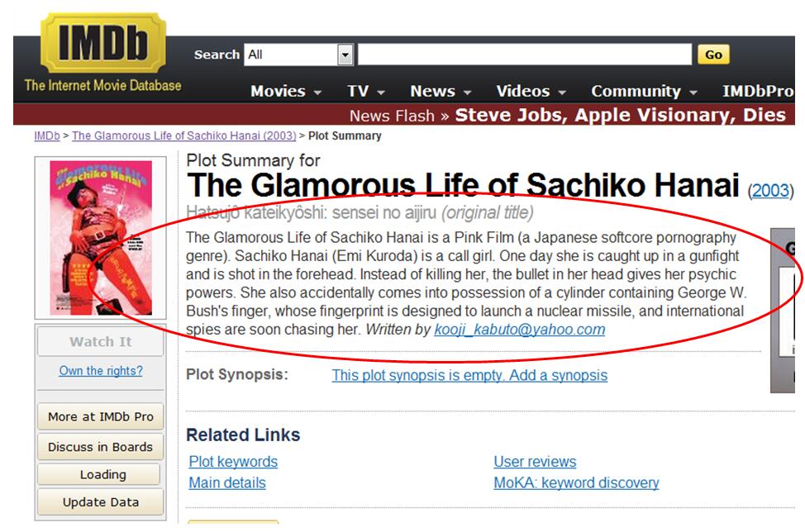805x532 pixels.
Task: Expand the TV menu
Action: point(366,92)
